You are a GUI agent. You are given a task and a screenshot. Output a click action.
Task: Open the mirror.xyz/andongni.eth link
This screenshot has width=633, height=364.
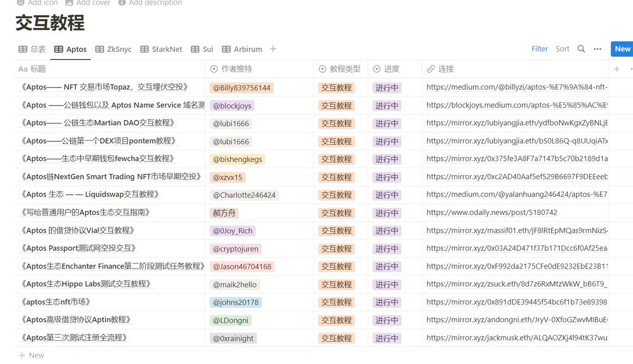[517, 320]
